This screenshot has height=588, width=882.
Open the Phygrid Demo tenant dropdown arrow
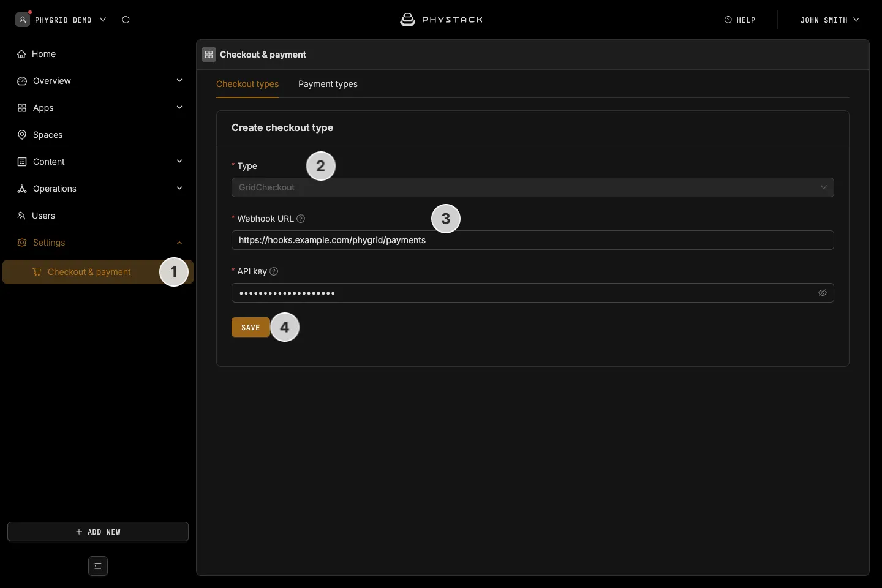point(103,20)
